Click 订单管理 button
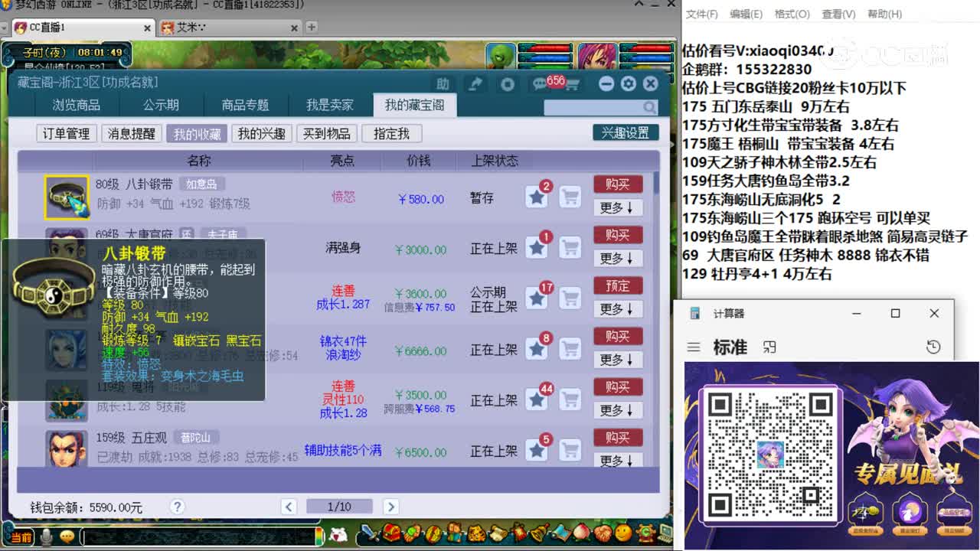This screenshot has height=551, width=980. click(66, 134)
